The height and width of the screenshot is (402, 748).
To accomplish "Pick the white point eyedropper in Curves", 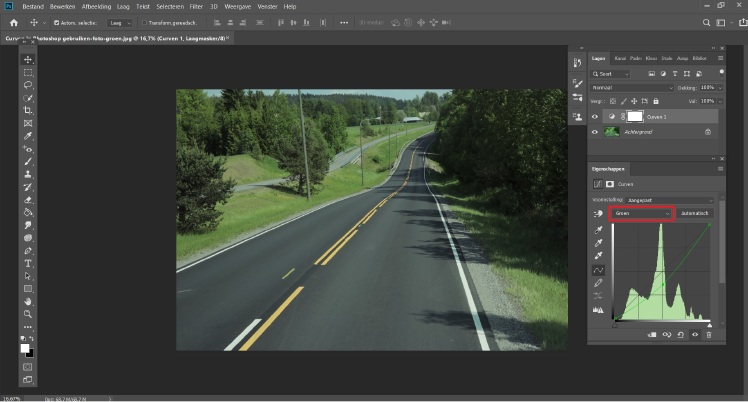I will [x=598, y=256].
